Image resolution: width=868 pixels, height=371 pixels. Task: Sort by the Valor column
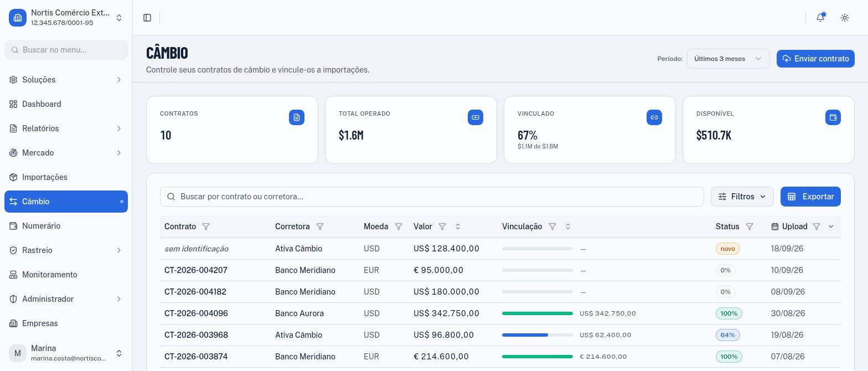[458, 226]
